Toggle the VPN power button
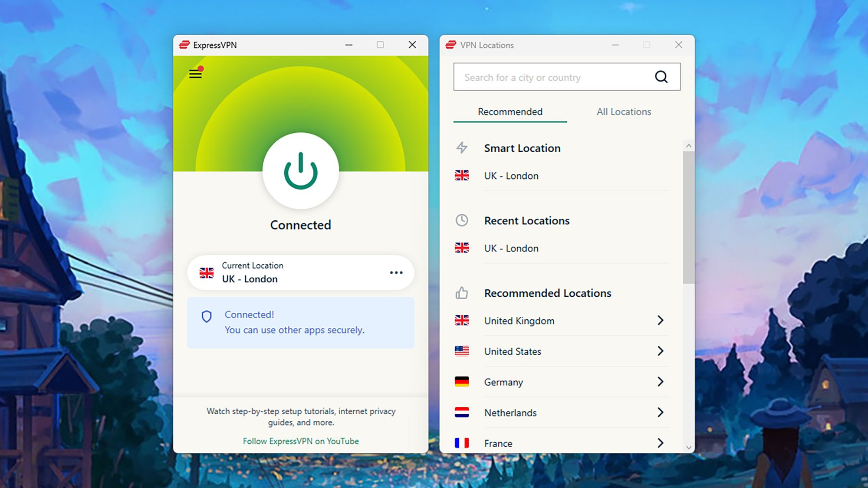 coord(301,170)
